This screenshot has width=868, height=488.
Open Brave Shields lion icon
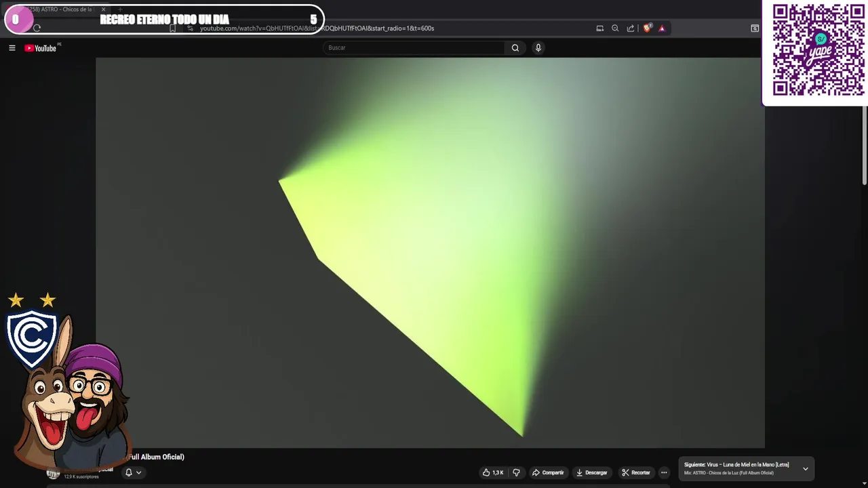pos(647,28)
